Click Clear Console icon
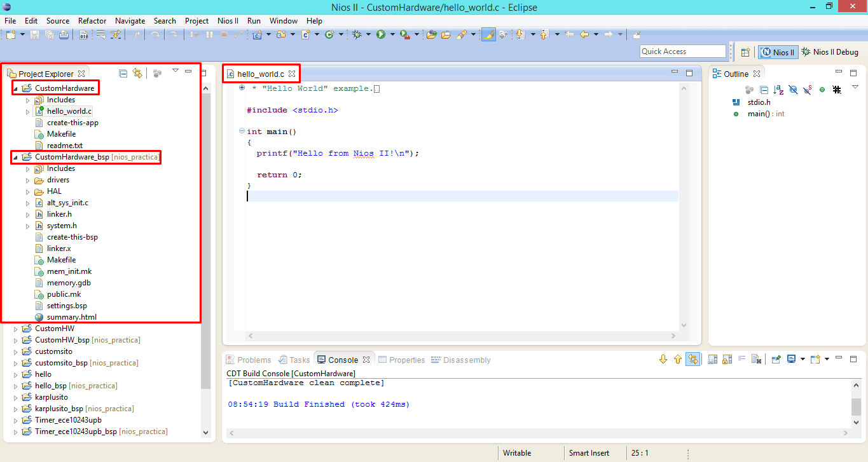This screenshot has height=462, width=868. click(756, 359)
